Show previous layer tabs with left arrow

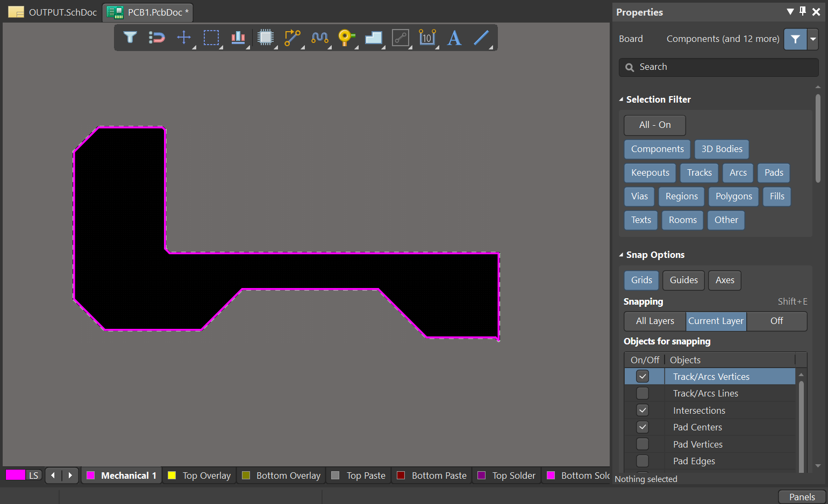53,476
